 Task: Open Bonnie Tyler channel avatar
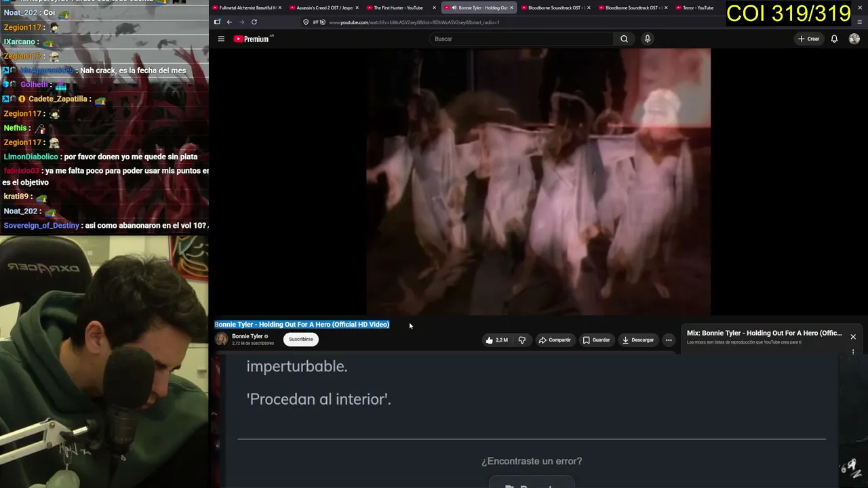pos(221,339)
